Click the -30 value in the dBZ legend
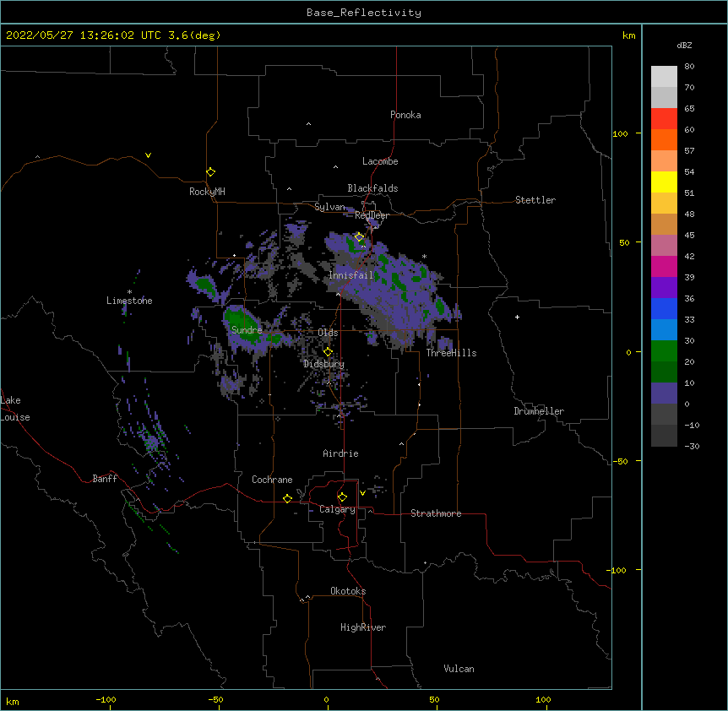Viewport: 728px width, 711px height. coord(692,447)
